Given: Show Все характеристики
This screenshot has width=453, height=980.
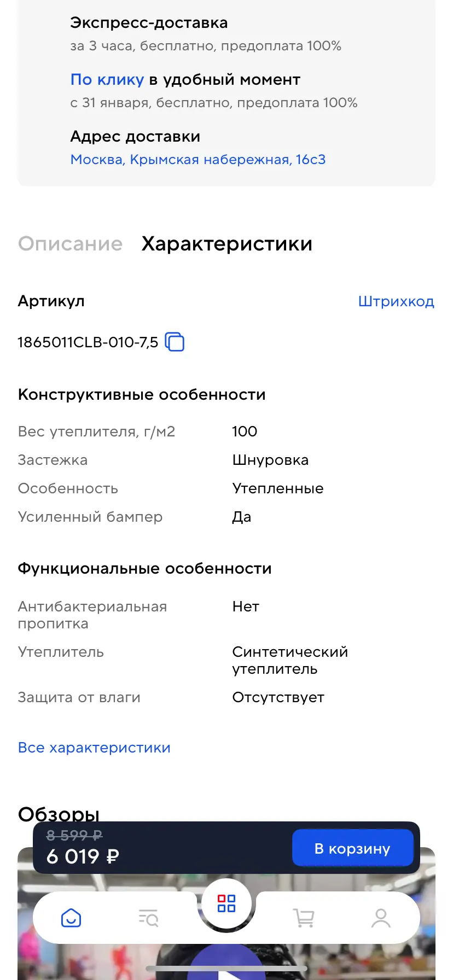Looking at the screenshot, I should [94, 748].
